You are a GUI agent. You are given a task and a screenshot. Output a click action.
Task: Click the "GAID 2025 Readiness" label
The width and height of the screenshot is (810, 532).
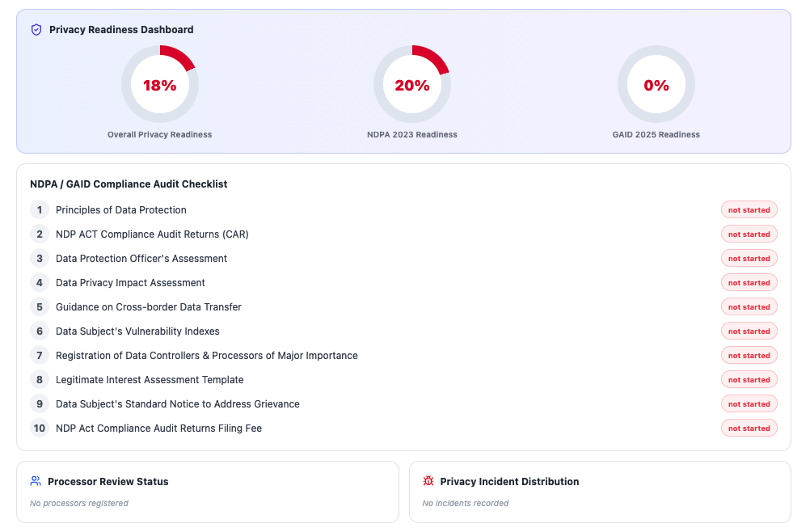pos(656,135)
